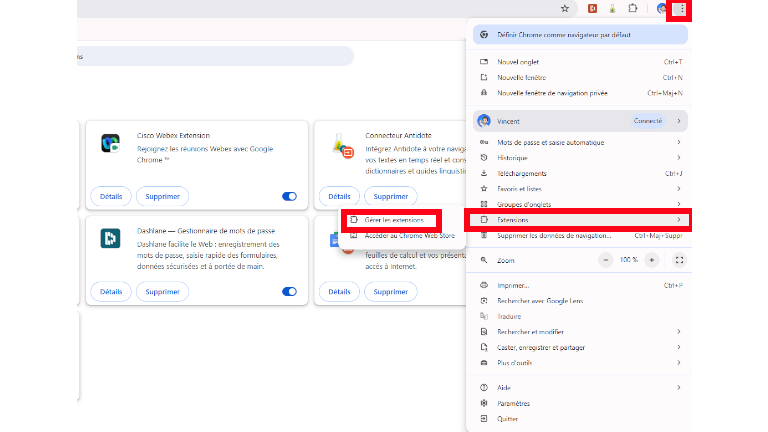768x432 pixels.
Task: Click the red extension icon in the toolbar
Action: [592, 8]
